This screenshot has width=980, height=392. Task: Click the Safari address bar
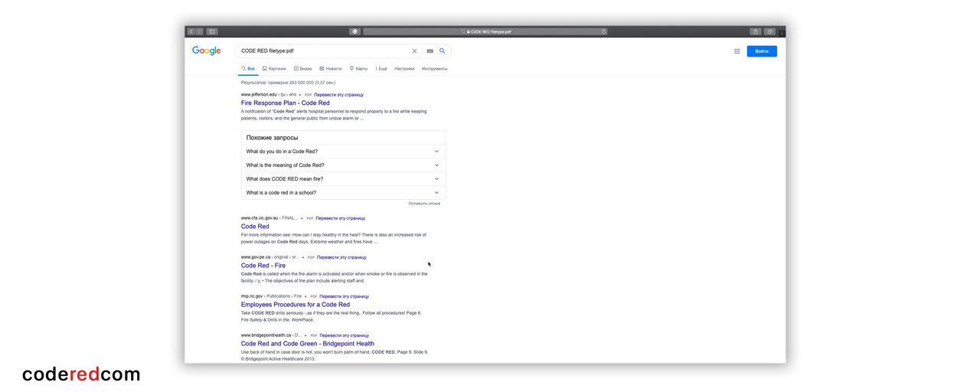point(485,31)
